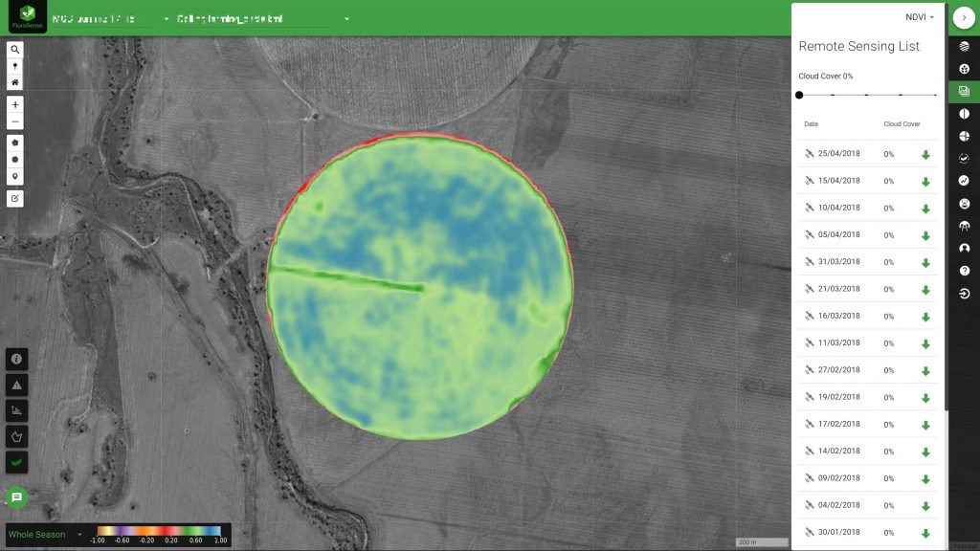The image size is (980, 551).
Task: Collapse the right panel with arrow button
Action: (x=964, y=18)
